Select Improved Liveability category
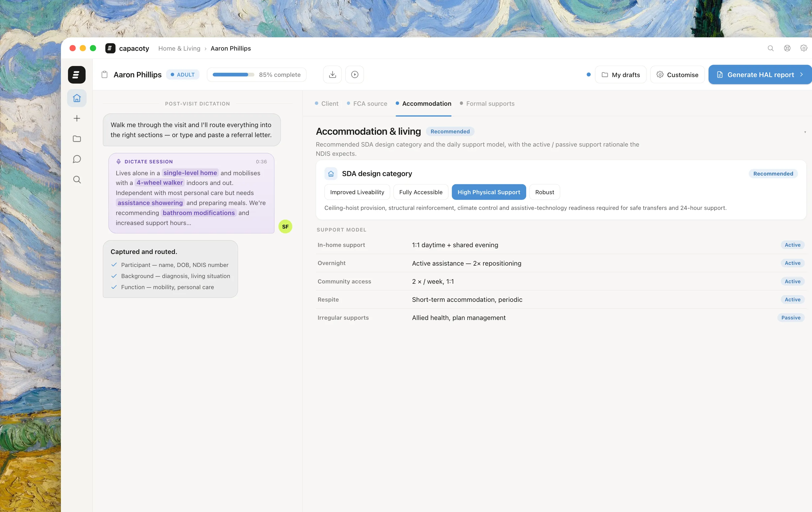This screenshot has height=512, width=812. [357, 192]
